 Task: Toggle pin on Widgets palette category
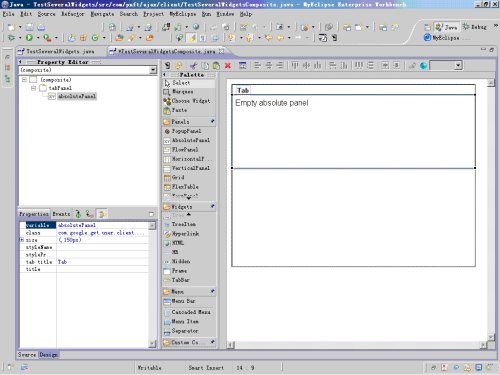pos(212,206)
